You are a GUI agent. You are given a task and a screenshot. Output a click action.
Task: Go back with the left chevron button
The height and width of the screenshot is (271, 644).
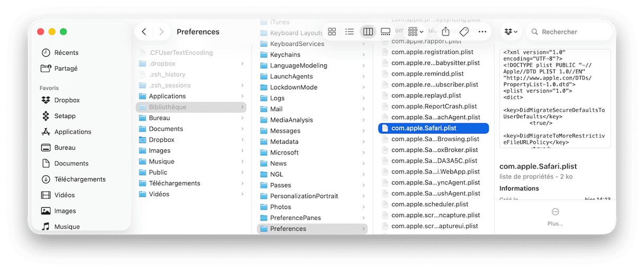144,32
